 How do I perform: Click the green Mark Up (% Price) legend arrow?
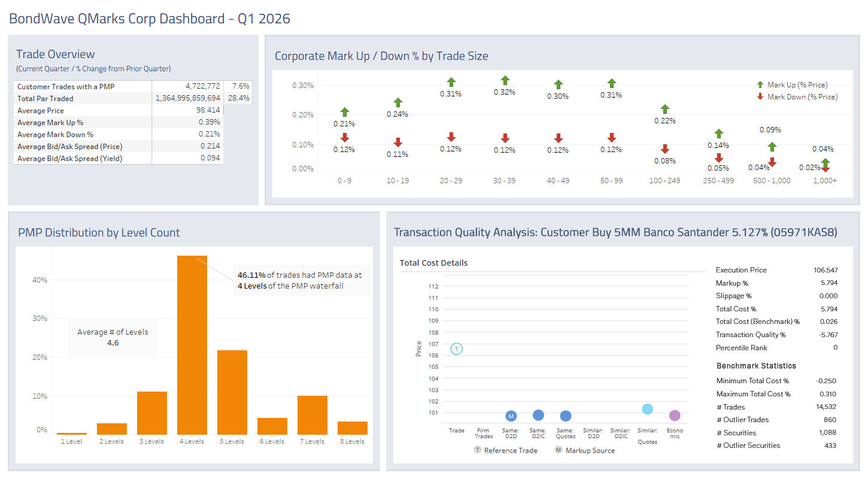[x=760, y=84]
